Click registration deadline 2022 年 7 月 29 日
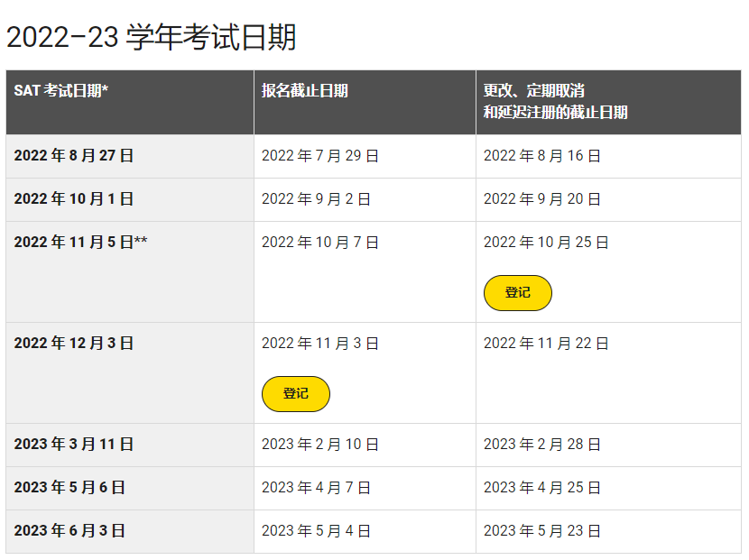This screenshot has height=560, width=749. coord(320,156)
